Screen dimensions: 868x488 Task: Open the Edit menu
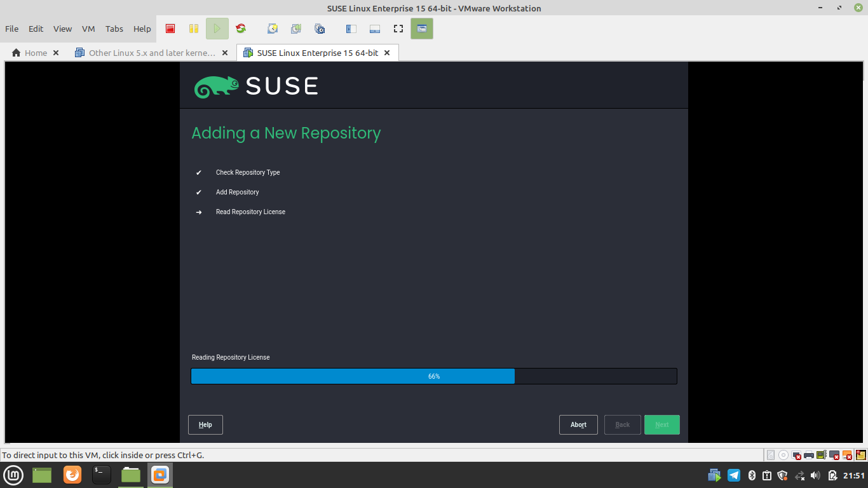click(x=36, y=29)
